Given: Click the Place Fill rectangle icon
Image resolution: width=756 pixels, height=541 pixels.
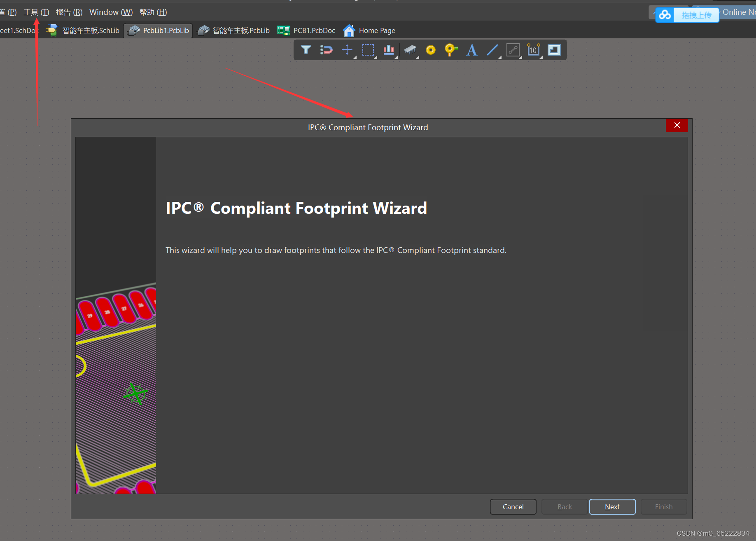Looking at the screenshot, I should pyautogui.click(x=554, y=50).
